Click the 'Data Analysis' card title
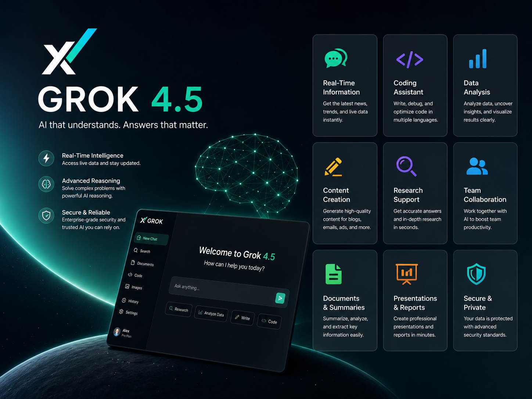Screen dimensions: 532x399 [x=477, y=87]
